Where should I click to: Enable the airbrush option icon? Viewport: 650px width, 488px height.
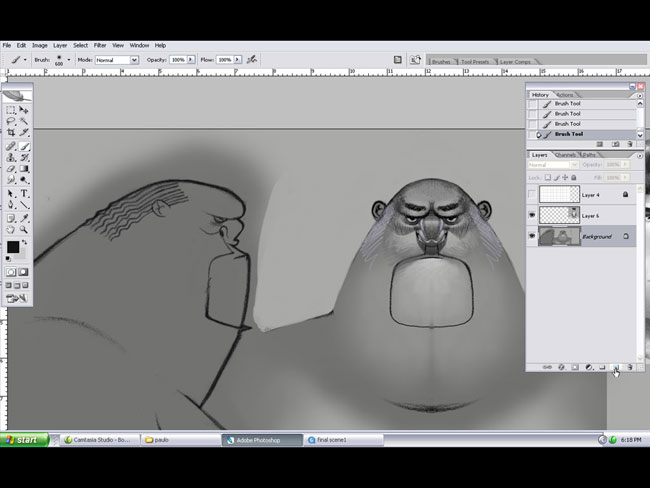[251, 60]
